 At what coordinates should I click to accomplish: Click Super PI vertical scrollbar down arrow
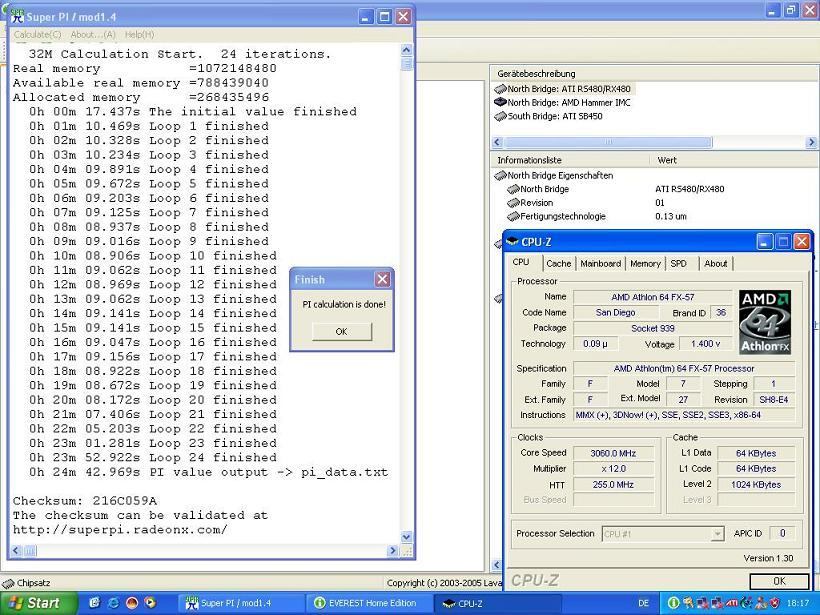[x=406, y=537]
